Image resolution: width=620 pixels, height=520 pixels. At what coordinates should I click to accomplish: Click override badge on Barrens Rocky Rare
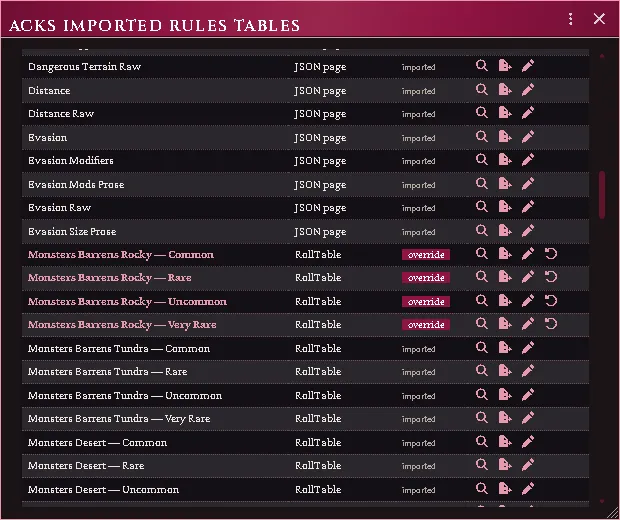coord(426,278)
